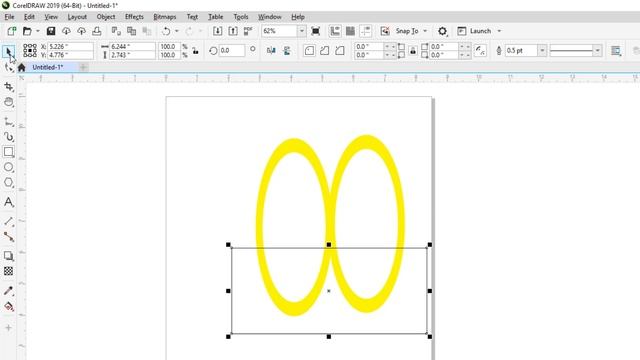Enable Round corner style
The image size is (640, 360).
pos(309,51)
